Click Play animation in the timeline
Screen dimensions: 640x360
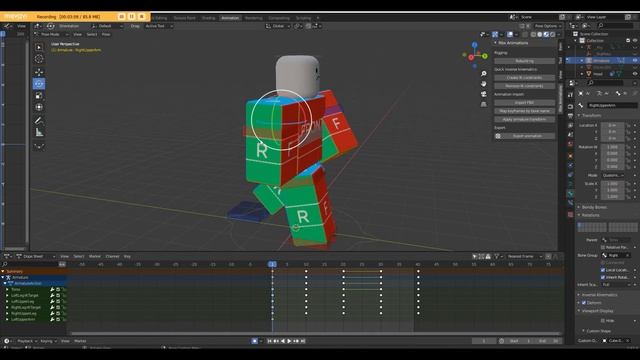click(289, 341)
